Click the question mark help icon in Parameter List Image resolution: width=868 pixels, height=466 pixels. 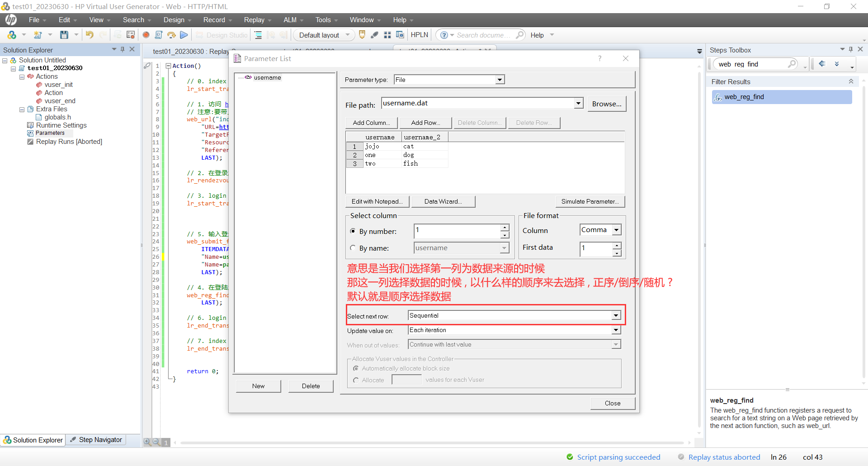click(600, 58)
